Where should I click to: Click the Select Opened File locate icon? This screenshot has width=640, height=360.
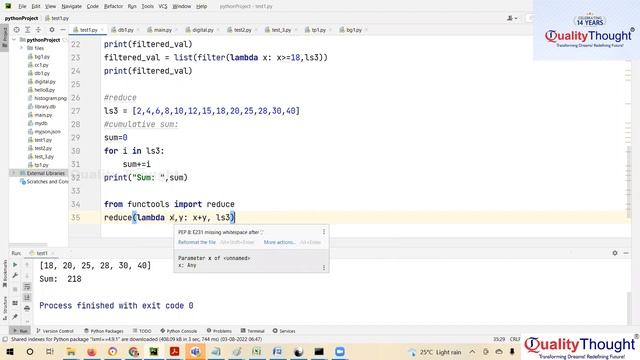click(16, 30)
